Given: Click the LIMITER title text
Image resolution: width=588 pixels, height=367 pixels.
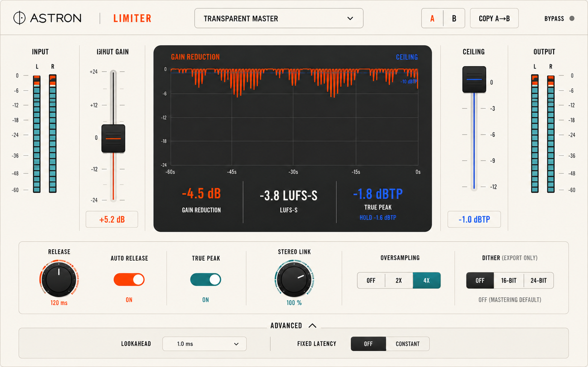Looking at the screenshot, I should click(x=132, y=19).
